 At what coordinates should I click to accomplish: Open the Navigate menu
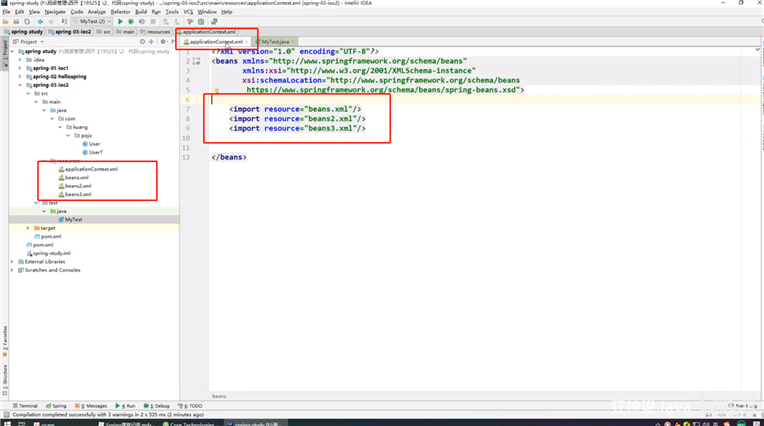[55, 12]
